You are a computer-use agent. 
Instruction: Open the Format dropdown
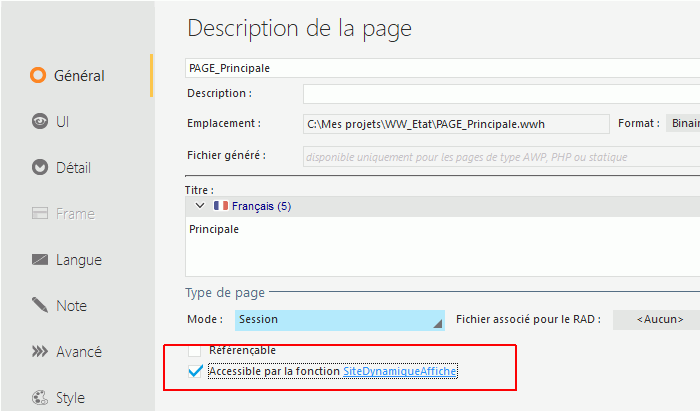coord(682,124)
